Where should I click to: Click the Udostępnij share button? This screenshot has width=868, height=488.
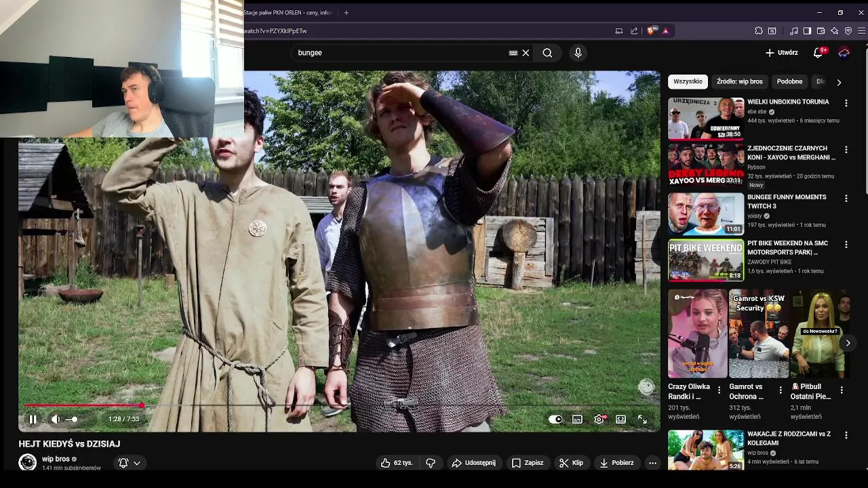point(473,463)
